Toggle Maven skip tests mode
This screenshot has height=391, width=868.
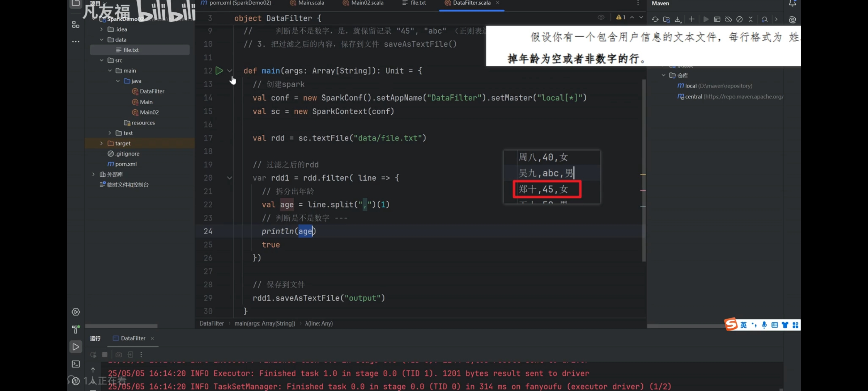(740, 19)
